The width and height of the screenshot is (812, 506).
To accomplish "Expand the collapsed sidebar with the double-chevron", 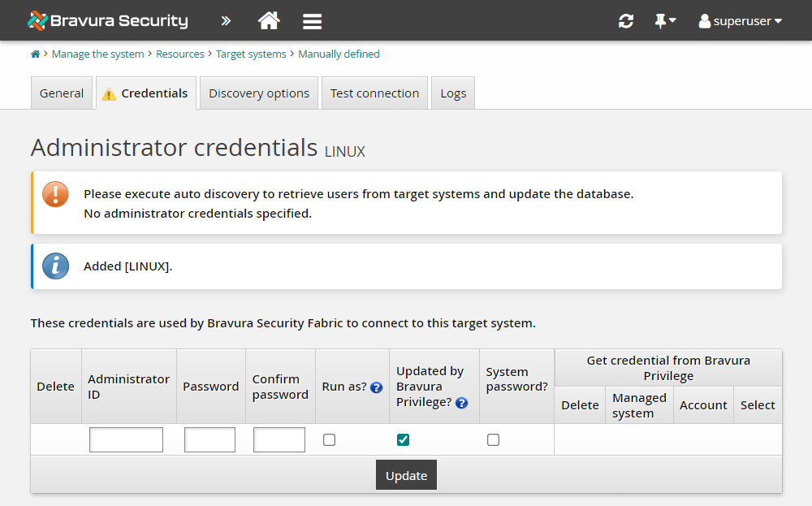I will (x=225, y=20).
